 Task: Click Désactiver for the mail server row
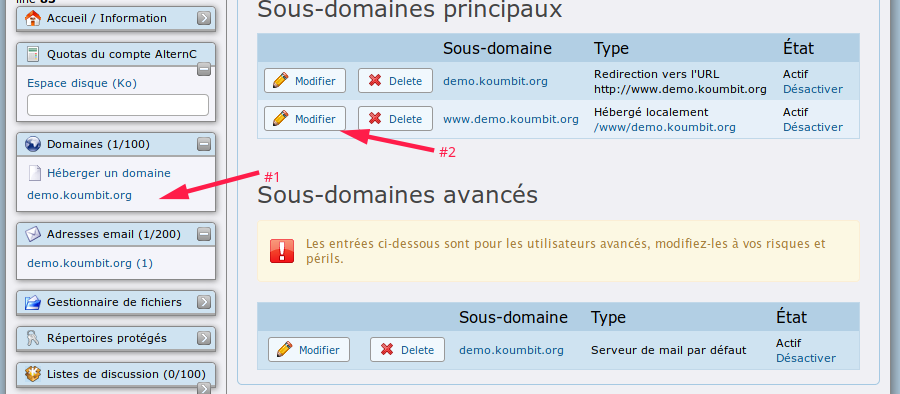coord(806,358)
